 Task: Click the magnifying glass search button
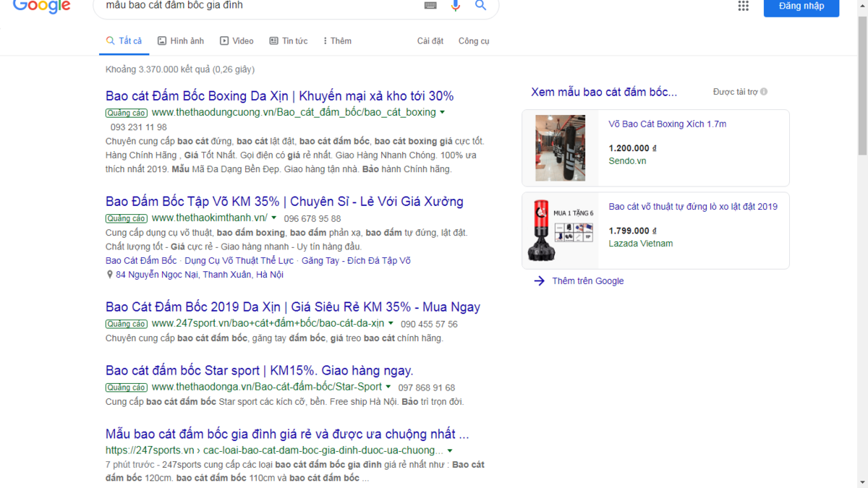(x=480, y=6)
